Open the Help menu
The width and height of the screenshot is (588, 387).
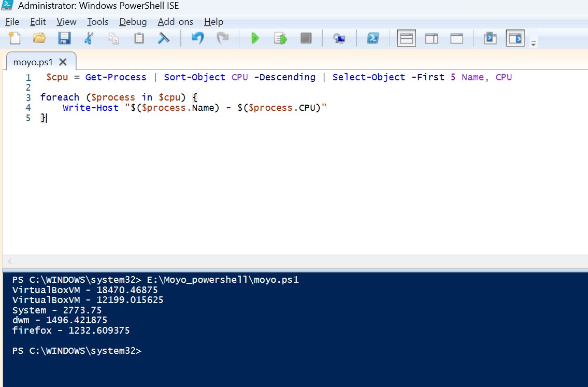213,22
